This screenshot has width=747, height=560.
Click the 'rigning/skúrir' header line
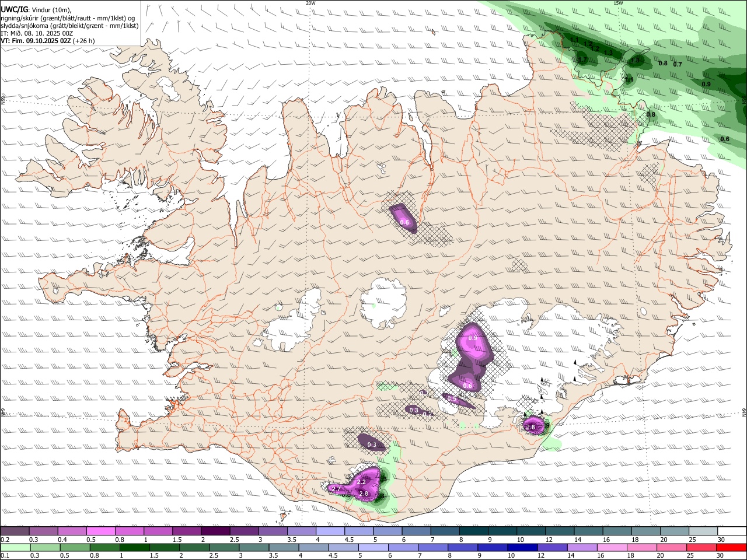[68, 17]
